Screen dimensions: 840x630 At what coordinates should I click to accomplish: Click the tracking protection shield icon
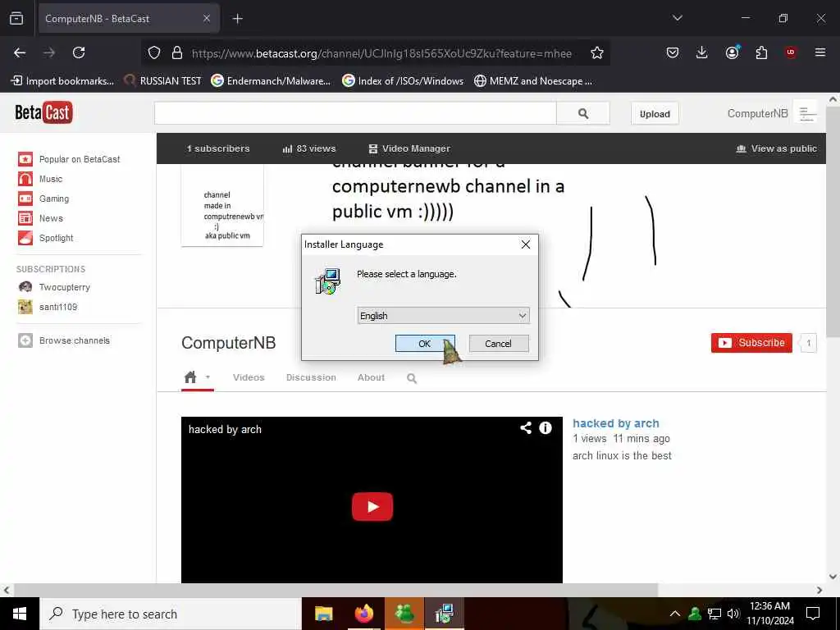click(154, 52)
